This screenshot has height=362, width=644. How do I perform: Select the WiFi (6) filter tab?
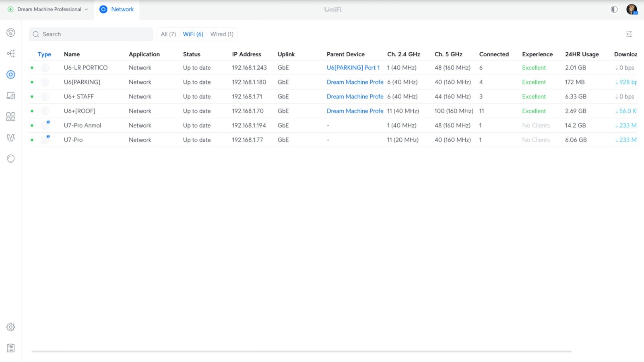point(193,34)
